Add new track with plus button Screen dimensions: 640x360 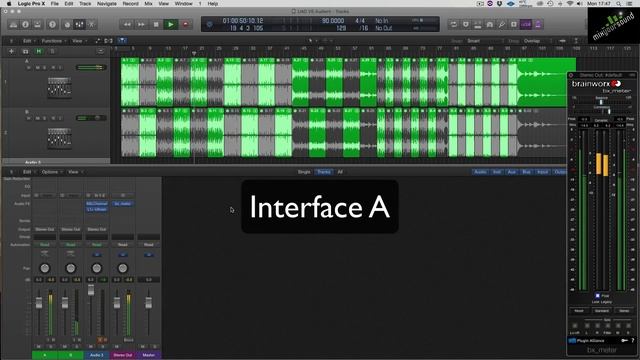click(x=11, y=51)
